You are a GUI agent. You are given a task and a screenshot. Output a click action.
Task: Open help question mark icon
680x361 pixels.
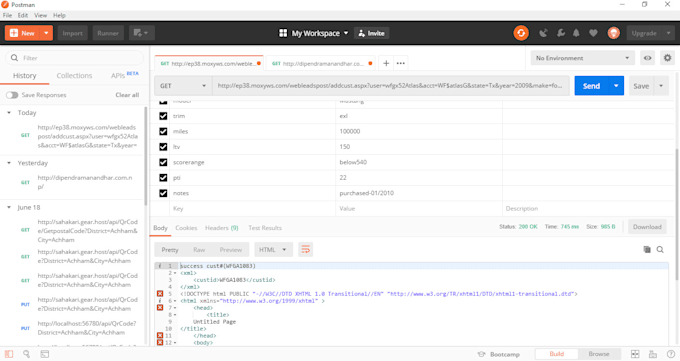[x=670, y=354]
